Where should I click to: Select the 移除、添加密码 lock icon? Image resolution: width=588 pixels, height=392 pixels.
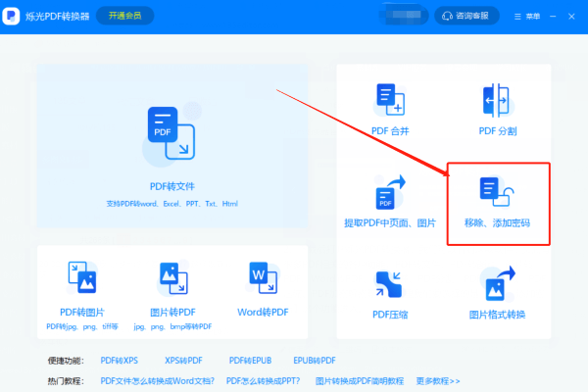click(x=497, y=191)
